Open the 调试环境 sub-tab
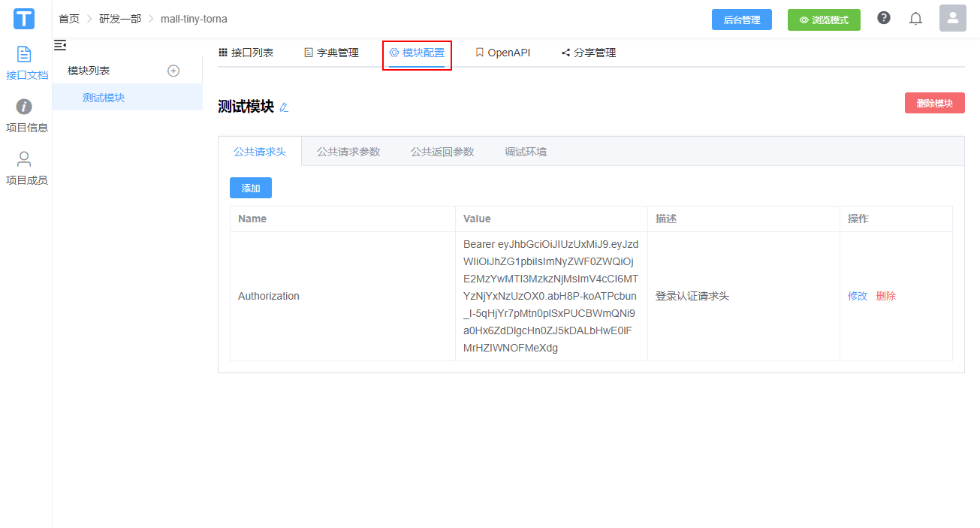This screenshot has height=528, width=980. pyautogui.click(x=526, y=152)
